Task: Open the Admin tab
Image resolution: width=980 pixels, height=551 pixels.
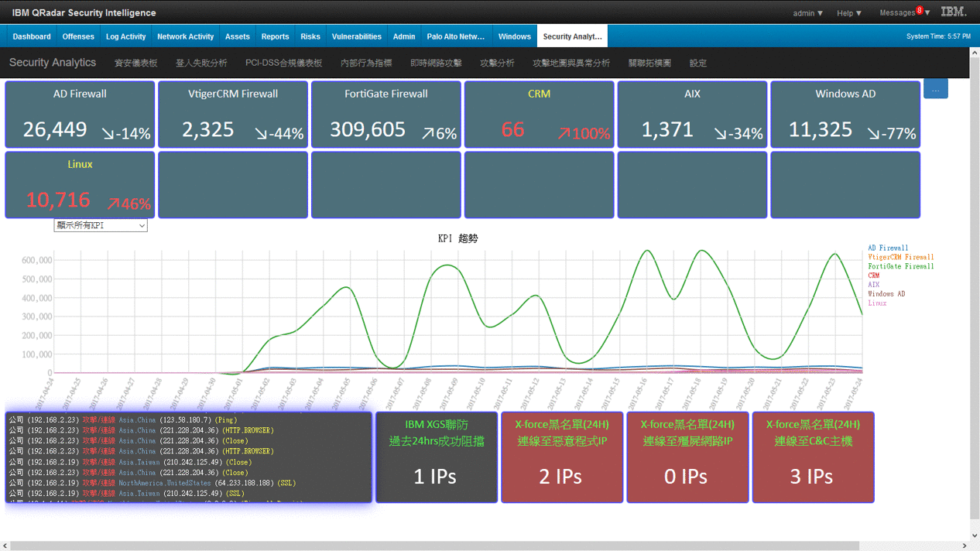Action: click(x=404, y=36)
